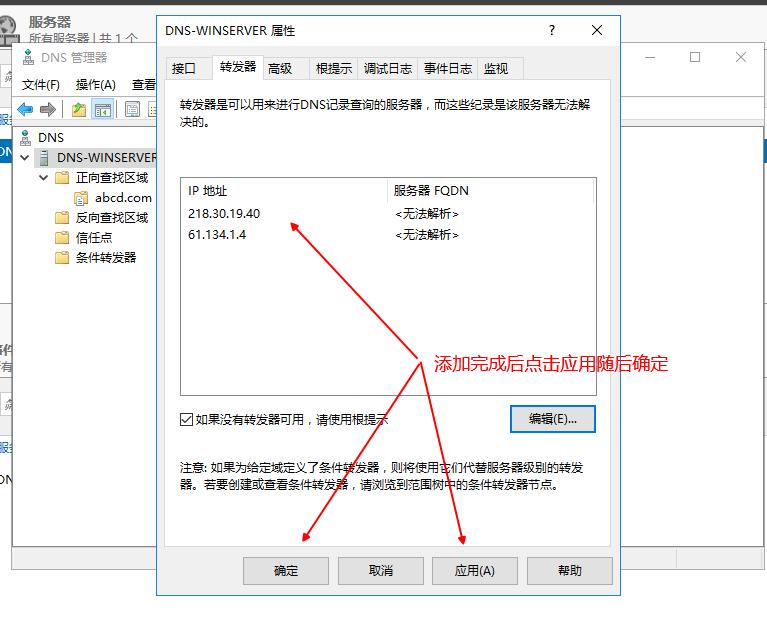Image resolution: width=767 pixels, height=626 pixels.
Task: Click FQDN cell of the 218.30.19.40 row
Action: tap(427, 214)
